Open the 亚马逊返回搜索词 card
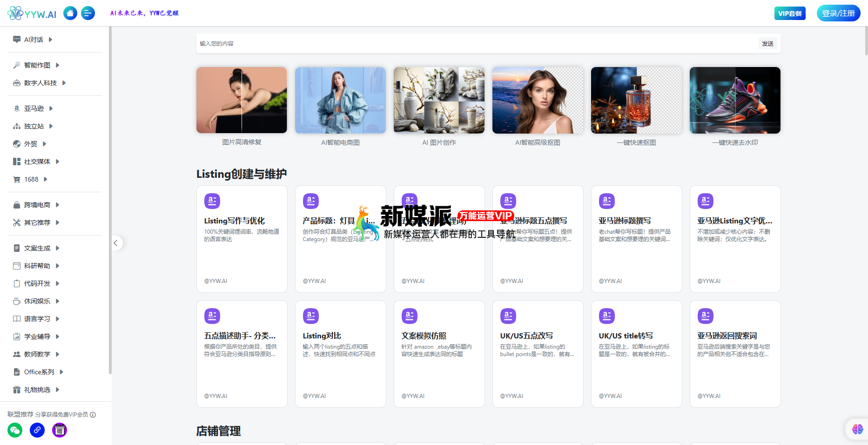 (x=735, y=354)
